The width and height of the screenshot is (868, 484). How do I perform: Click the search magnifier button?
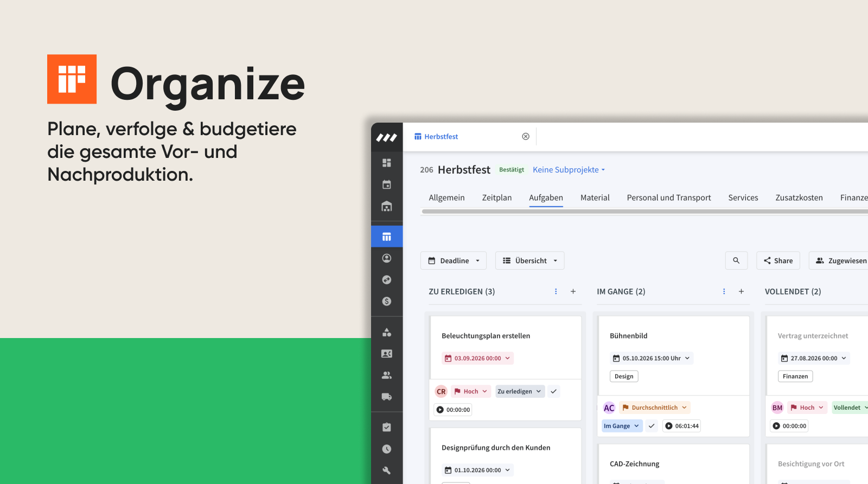pyautogui.click(x=736, y=260)
